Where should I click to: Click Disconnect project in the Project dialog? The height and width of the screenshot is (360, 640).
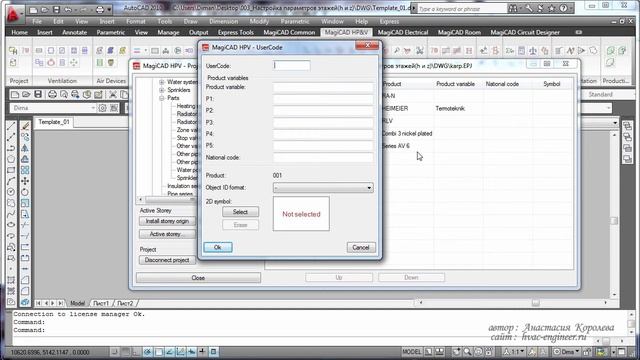(x=167, y=260)
